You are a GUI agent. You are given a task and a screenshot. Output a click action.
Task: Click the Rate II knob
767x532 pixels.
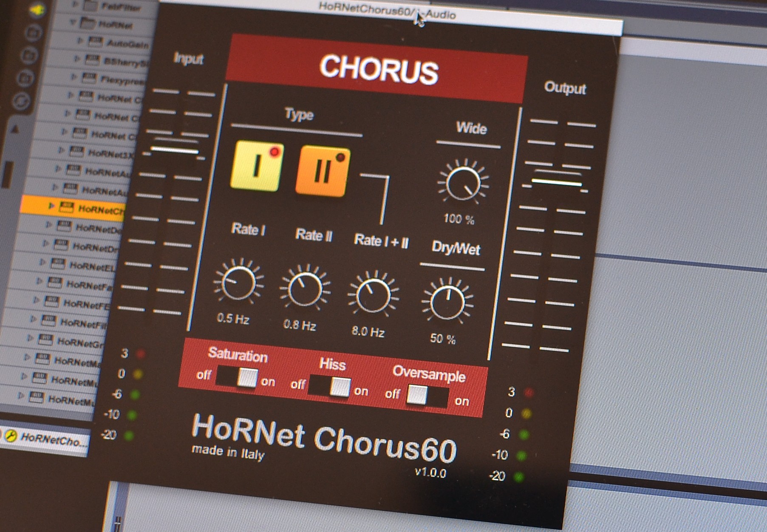[305, 289]
